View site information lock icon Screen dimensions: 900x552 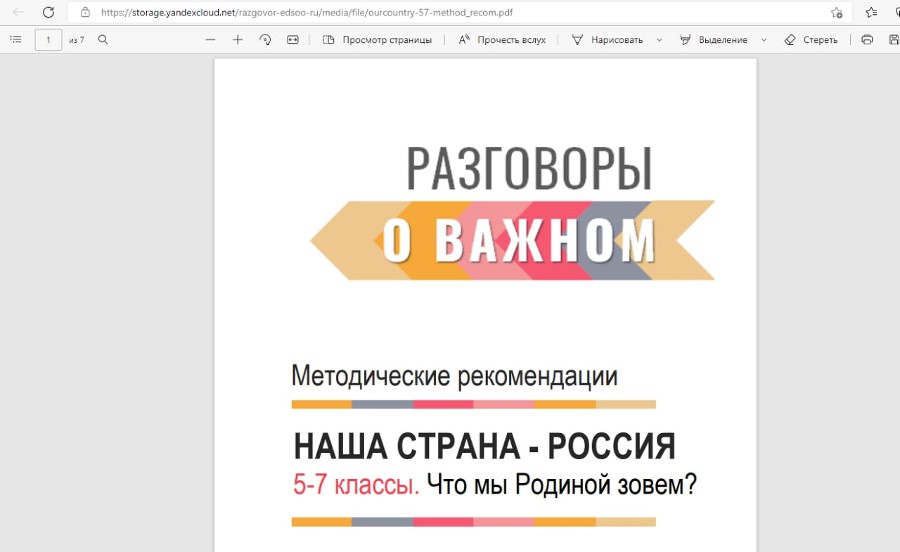(85, 12)
